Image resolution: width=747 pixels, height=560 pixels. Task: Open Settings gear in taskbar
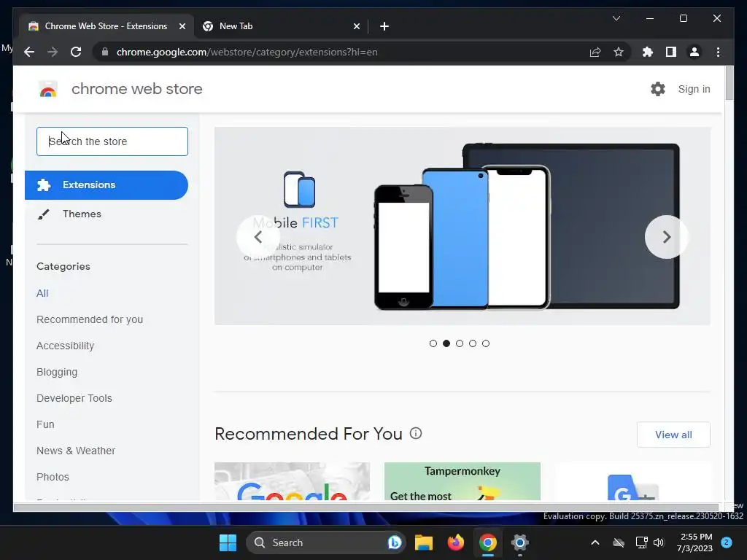pos(519,542)
